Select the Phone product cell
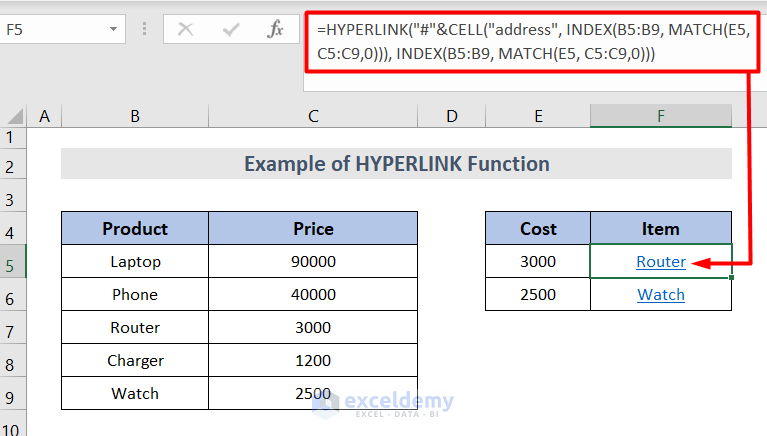767x436 pixels. [x=135, y=294]
